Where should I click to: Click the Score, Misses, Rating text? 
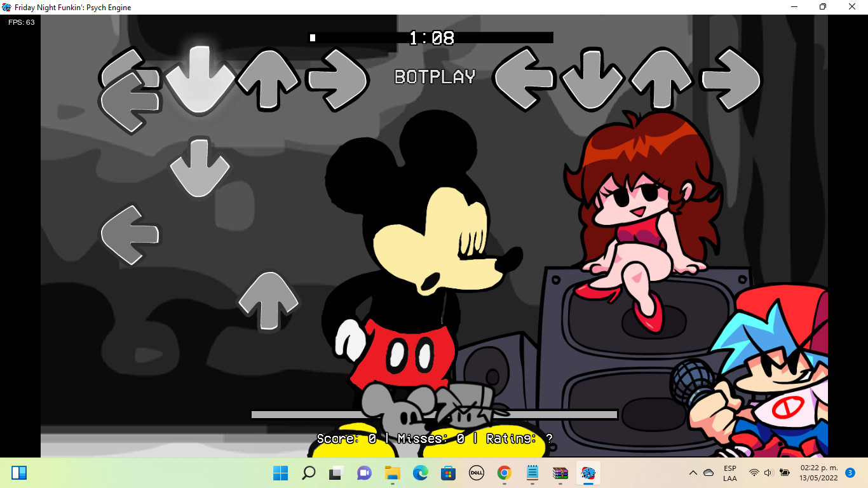click(x=435, y=438)
